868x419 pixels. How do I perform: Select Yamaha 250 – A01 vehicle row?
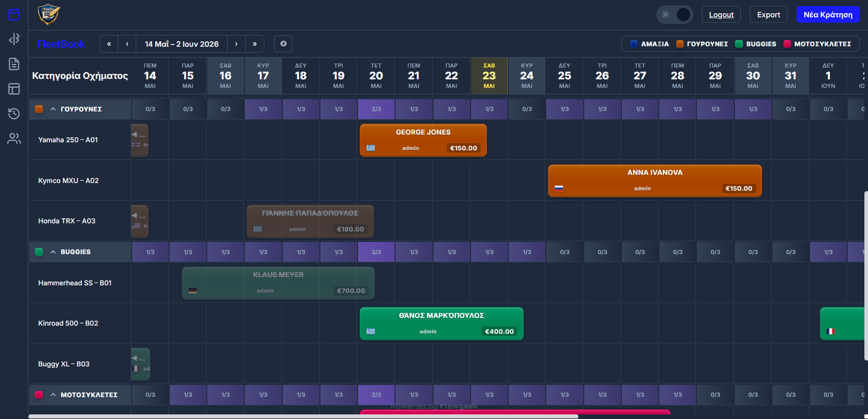(80, 140)
